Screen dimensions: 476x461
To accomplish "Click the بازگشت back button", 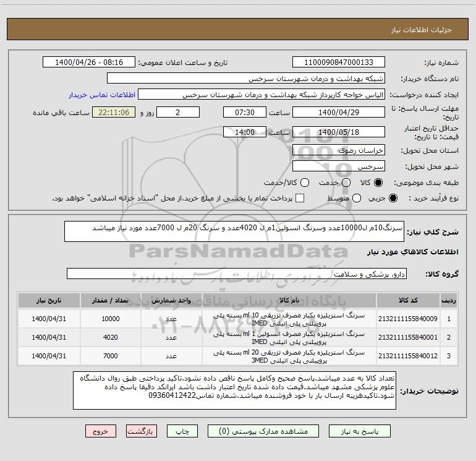I will (x=142, y=431).
